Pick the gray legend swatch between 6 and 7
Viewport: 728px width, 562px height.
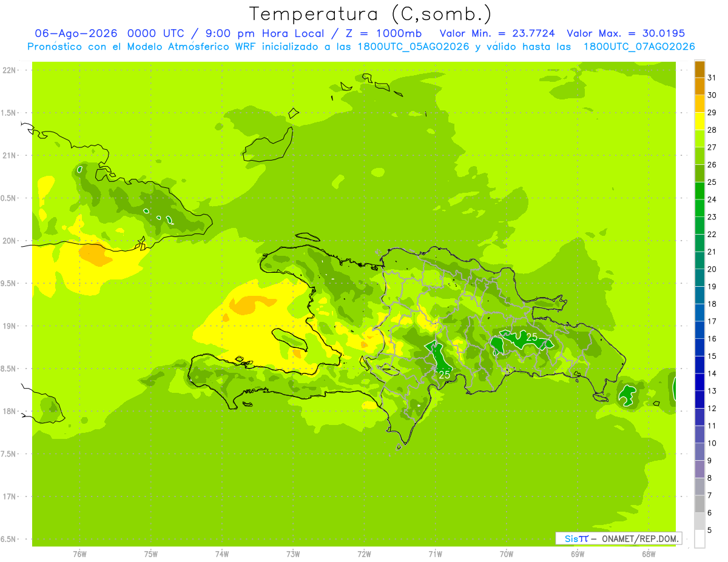pyautogui.click(x=699, y=504)
